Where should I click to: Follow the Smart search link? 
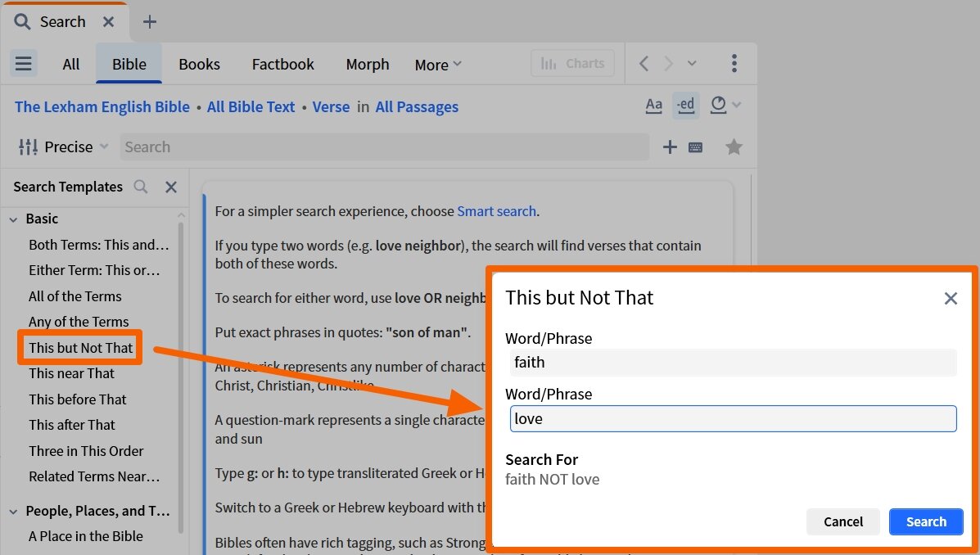[x=496, y=211]
